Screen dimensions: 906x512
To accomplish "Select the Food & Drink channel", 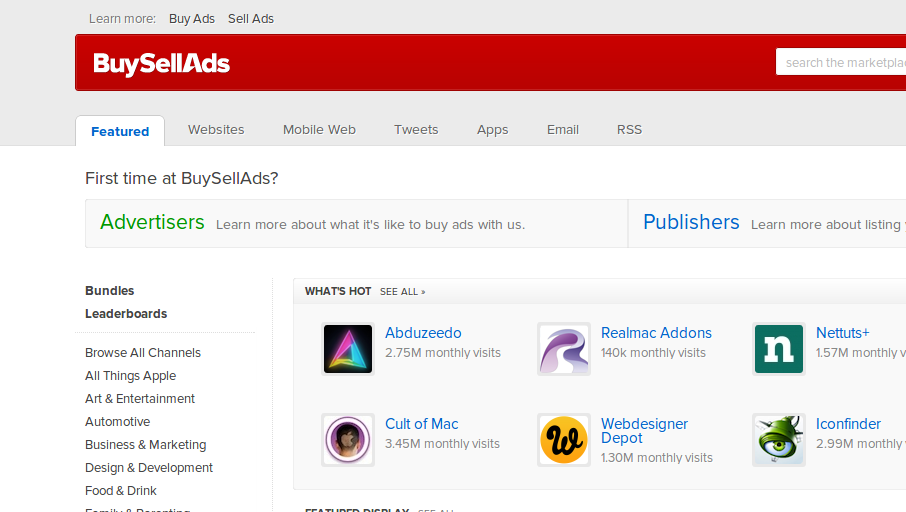I will coord(121,491).
